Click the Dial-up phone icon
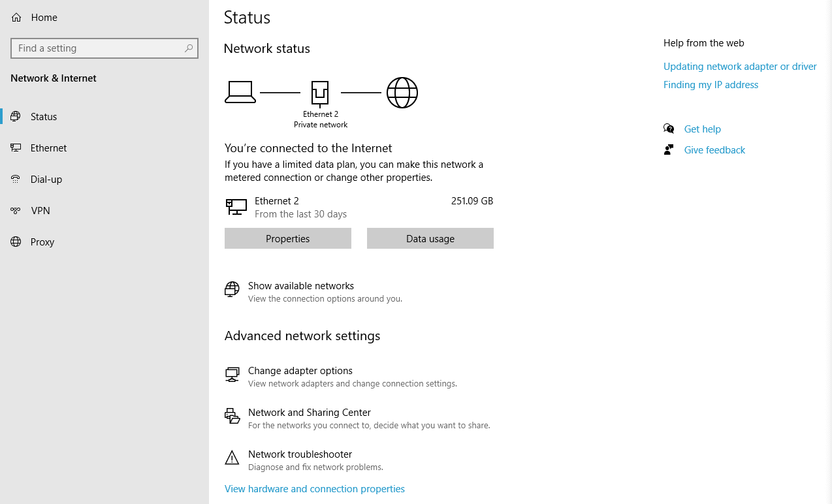Screen dimensions: 832x504 (16, 179)
